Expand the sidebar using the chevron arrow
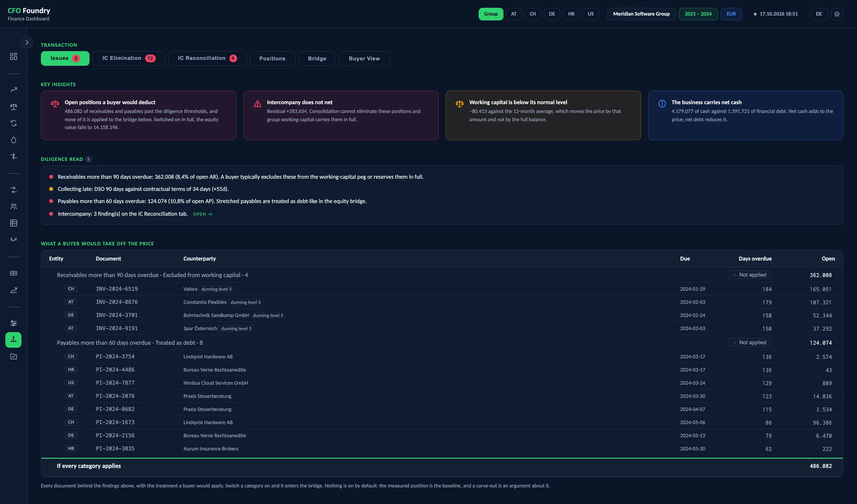The image size is (857, 504). (x=27, y=42)
